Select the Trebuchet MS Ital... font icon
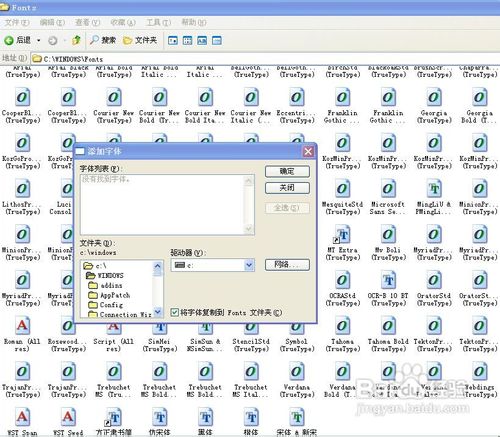 [x=251, y=371]
